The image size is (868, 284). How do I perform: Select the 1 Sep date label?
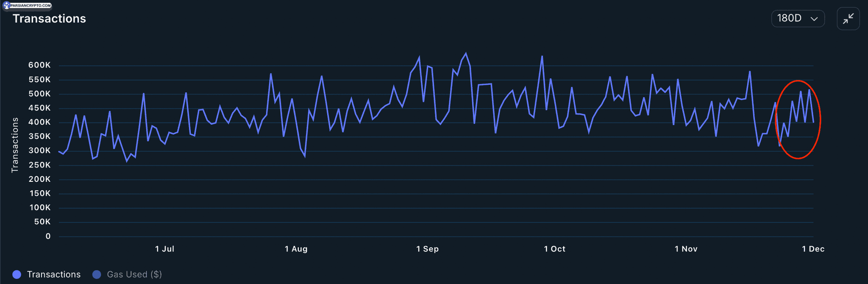pos(427,249)
